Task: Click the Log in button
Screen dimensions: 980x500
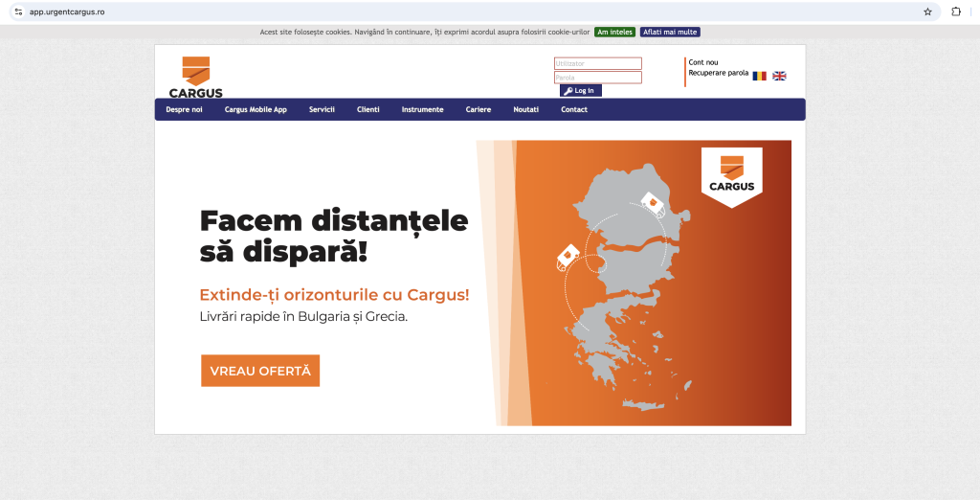Action: (x=581, y=91)
